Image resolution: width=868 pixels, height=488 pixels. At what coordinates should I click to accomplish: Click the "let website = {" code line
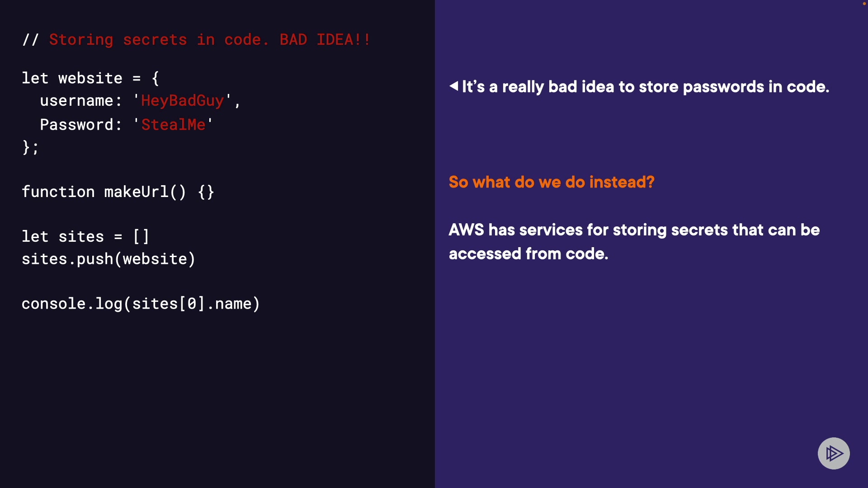(x=90, y=78)
